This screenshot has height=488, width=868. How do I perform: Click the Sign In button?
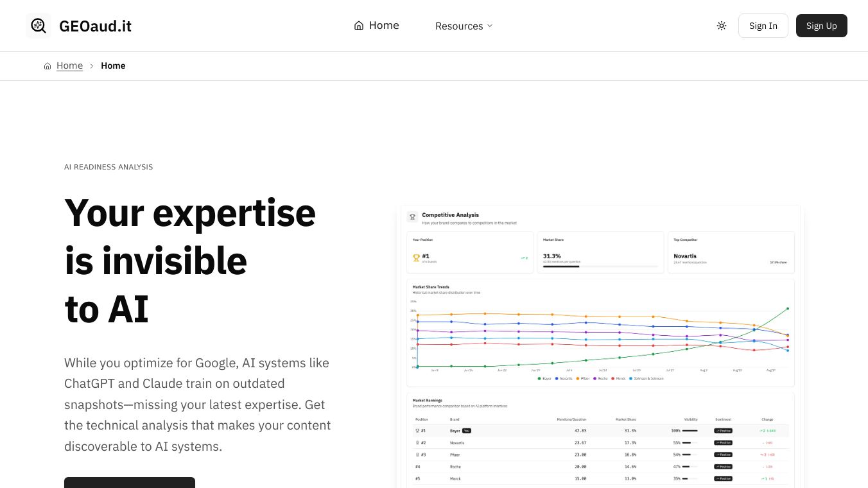763,26
